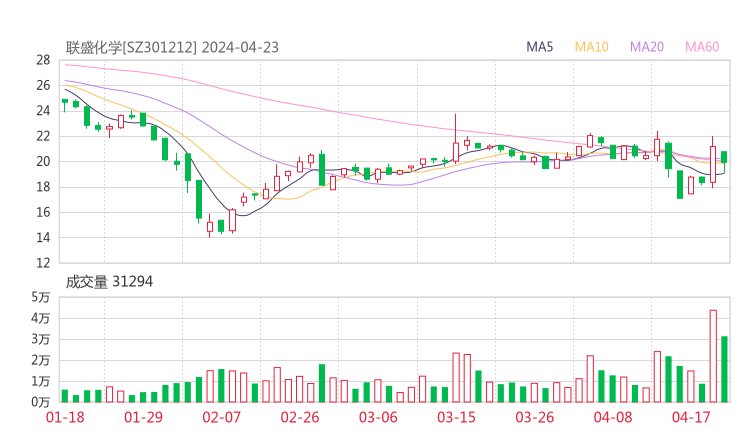
Task: Click the MA20 legend label
Action: tap(647, 47)
